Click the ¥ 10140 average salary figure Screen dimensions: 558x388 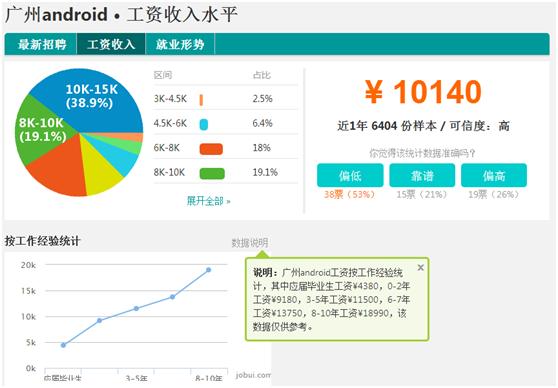(423, 92)
